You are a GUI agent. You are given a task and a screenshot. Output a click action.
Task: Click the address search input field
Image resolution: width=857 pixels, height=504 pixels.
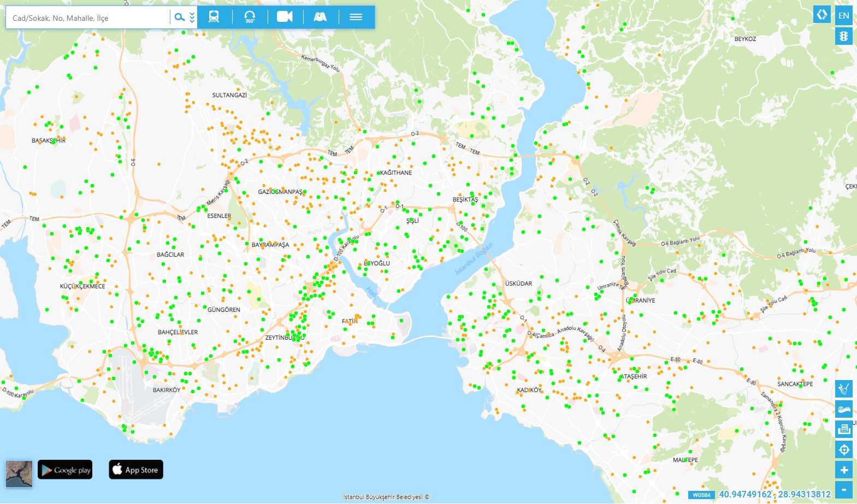coord(87,18)
